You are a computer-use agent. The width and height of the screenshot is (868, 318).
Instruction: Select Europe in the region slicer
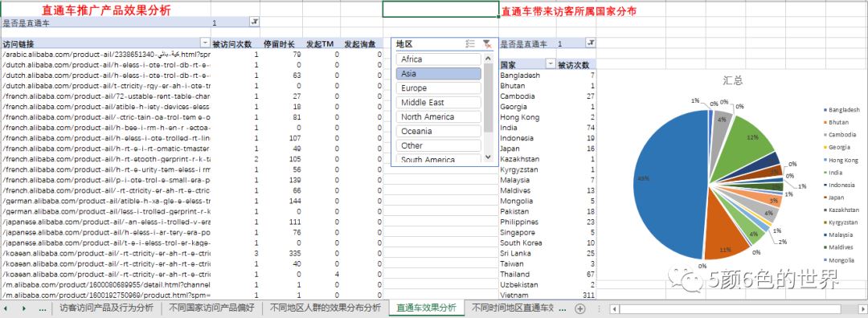[439, 88]
